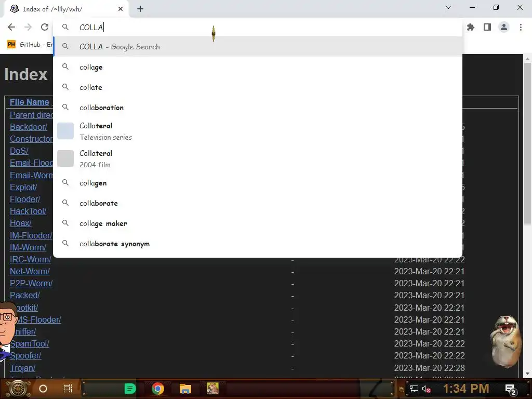Click the cartoon man with glasses mascot
The height and width of the screenshot is (399, 532).
point(7,331)
